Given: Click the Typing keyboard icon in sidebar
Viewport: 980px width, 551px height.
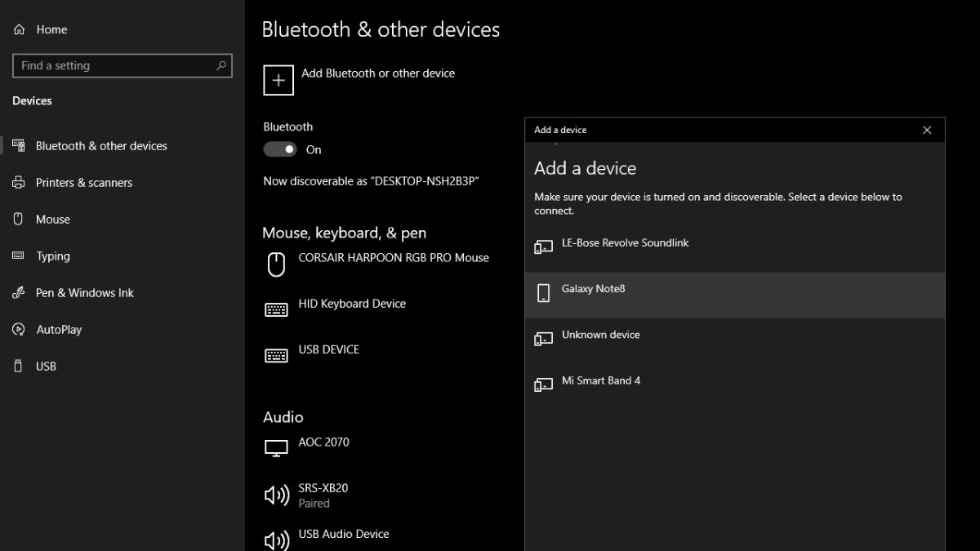Looking at the screenshot, I should [x=19, y=256].
